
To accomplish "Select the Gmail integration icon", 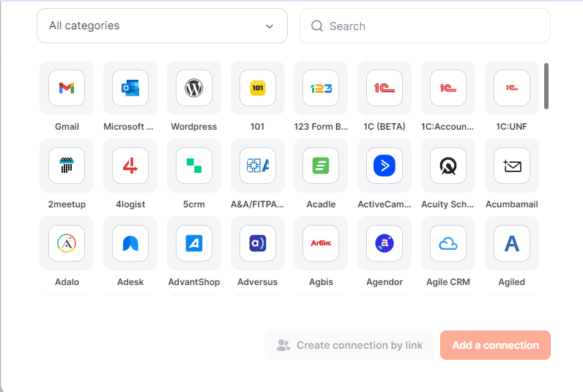I will pyautogui.click(x=67, y=88).
